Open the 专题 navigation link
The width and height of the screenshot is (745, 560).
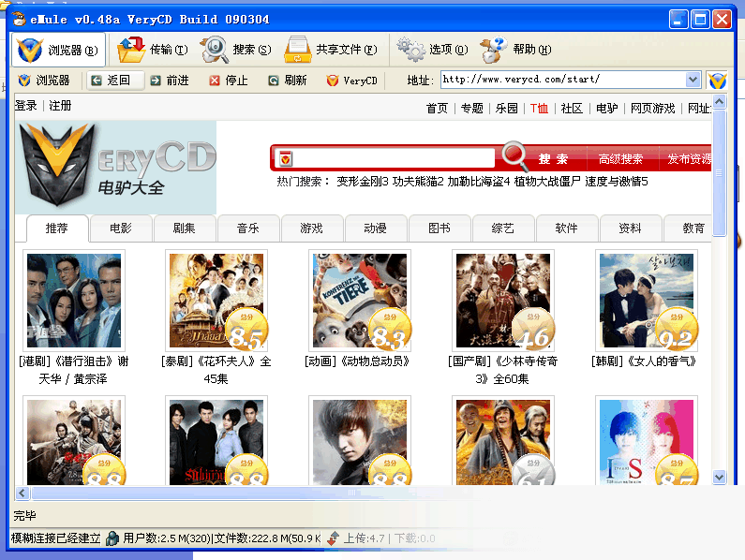(x=471, y=109)
